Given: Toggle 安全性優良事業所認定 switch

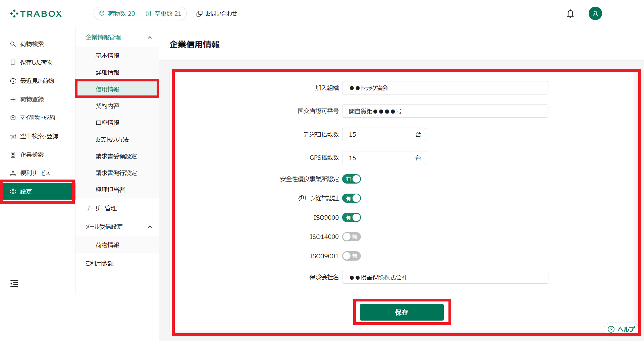Looking at the screenshot, I should point(352,179).
